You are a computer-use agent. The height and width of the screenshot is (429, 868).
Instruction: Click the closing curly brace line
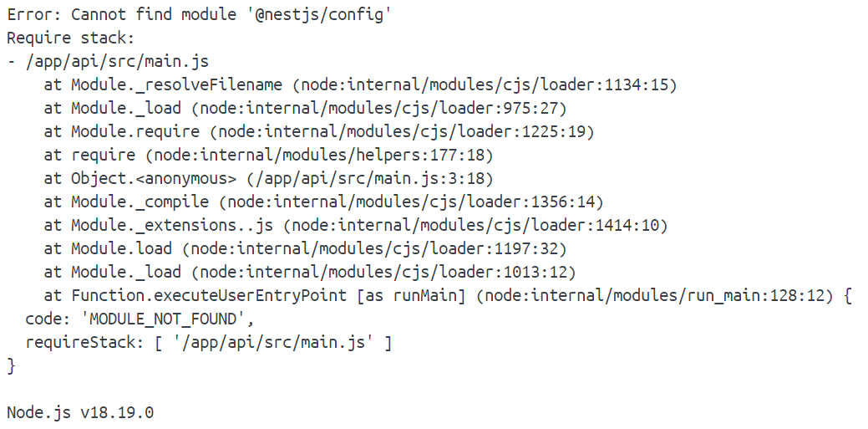[x=11, y=365]
